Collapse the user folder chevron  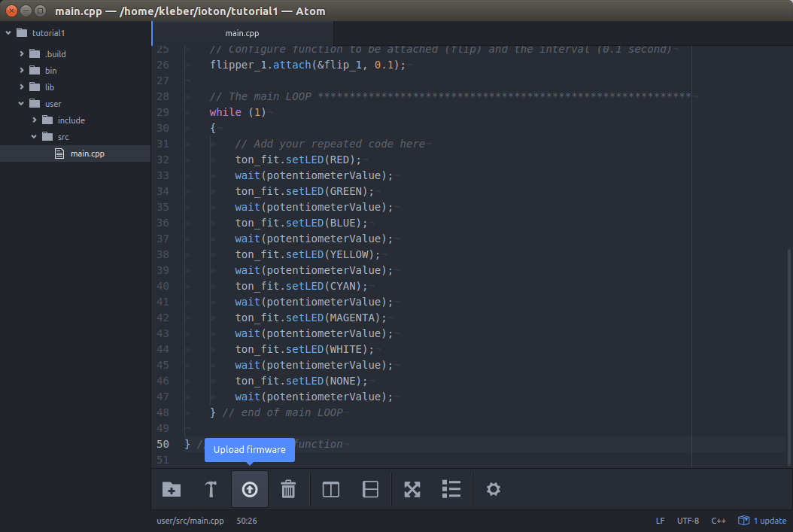point(21,104)
